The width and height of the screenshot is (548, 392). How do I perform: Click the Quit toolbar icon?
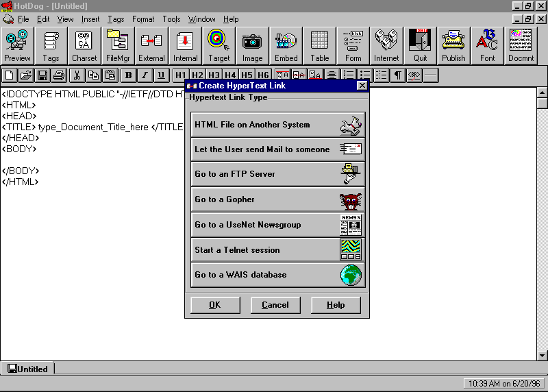(x=420, y=46)
